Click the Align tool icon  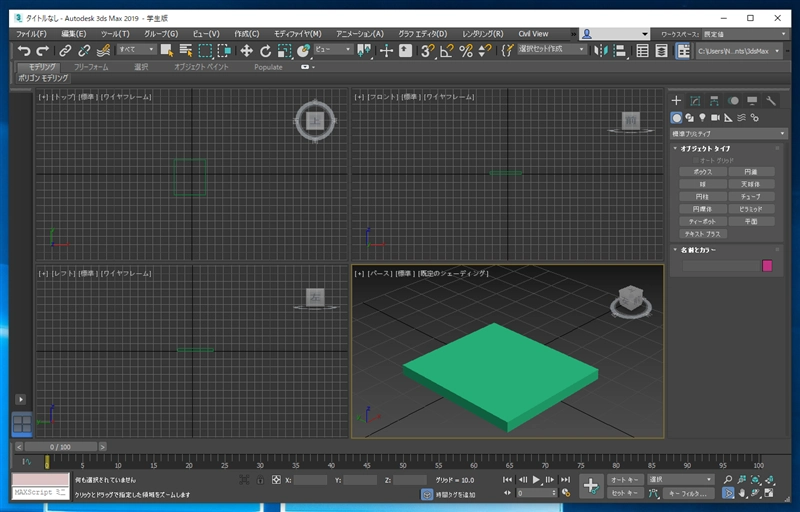click(x=620, y=50)
